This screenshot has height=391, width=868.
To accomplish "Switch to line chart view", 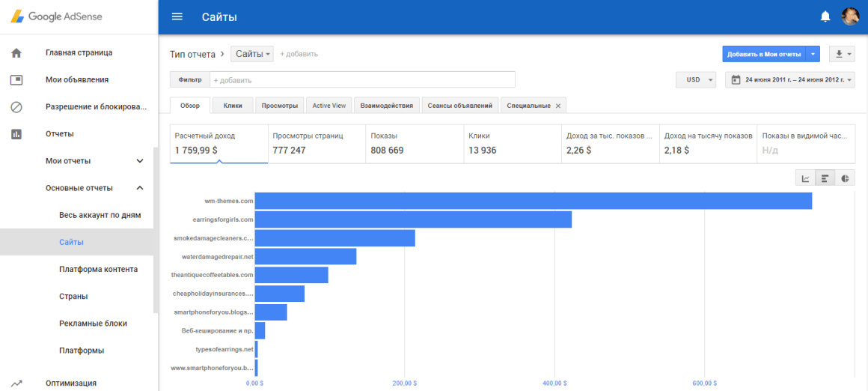I will 805,178.
